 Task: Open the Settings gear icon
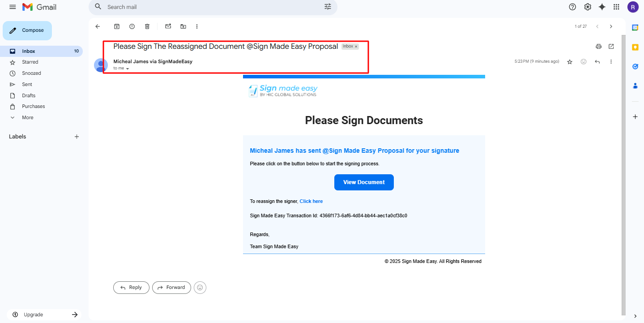tap(588, 7)
